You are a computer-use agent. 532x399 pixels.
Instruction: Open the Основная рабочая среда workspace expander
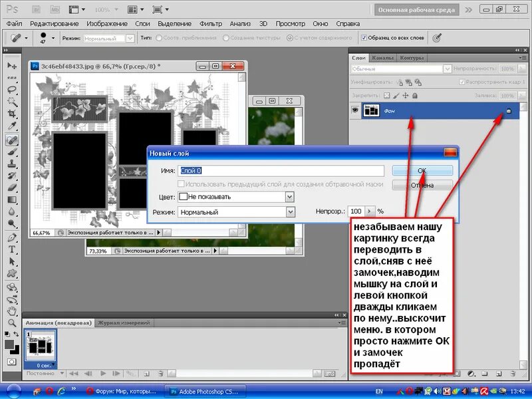coord(468,10)
